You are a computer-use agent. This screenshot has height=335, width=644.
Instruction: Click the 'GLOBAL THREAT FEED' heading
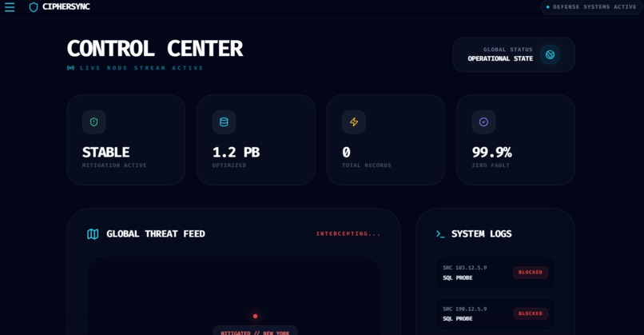point(156,234)
